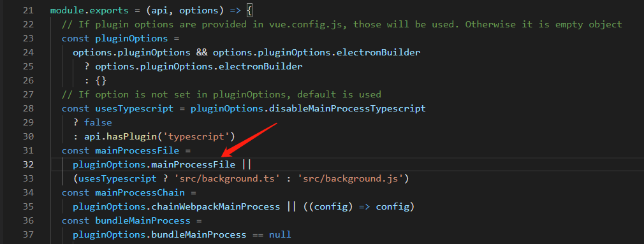Place cursor in the vue.config.js comment line

pyautogui.click(x=342, y=25)
